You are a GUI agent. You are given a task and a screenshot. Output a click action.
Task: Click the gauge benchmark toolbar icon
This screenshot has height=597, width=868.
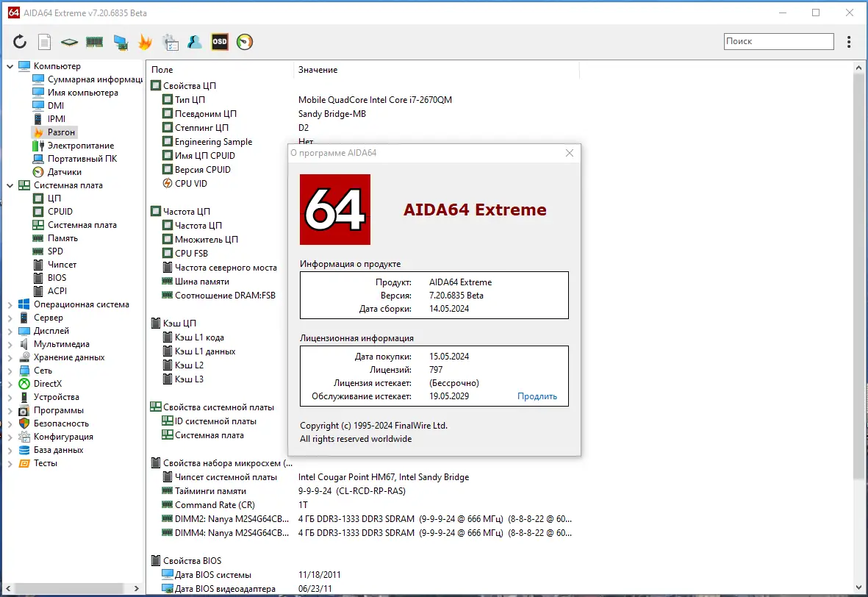click(x=245, y=41)
